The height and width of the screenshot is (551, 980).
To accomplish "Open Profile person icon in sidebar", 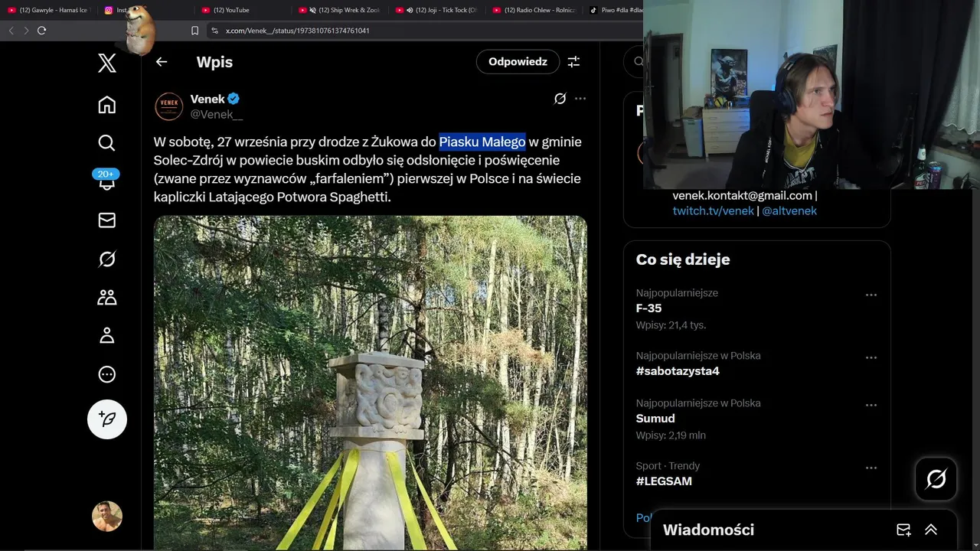I will (x=107, y=336).
